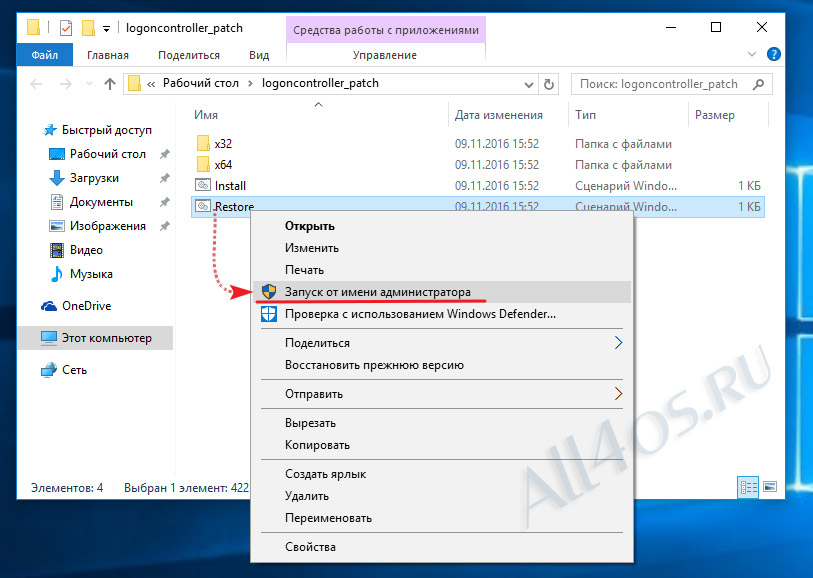Sort by Дата изменения column header
Image resolution: width=813 pixels, height=578 pixels.
pyautogui.click(x=498, y=115)
